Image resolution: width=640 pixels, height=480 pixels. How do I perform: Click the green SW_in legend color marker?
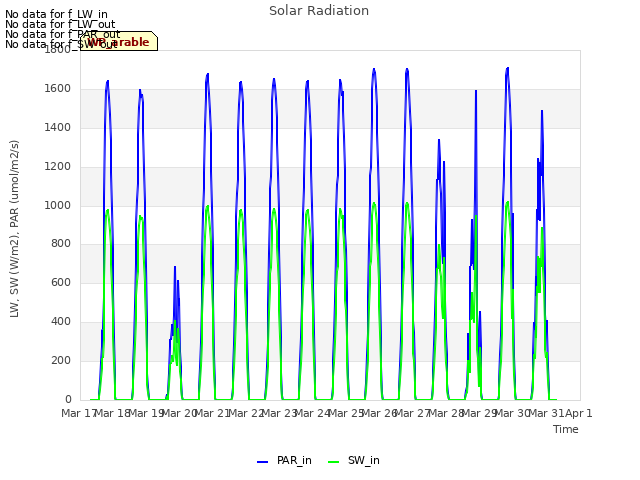(x=333, y=462)
